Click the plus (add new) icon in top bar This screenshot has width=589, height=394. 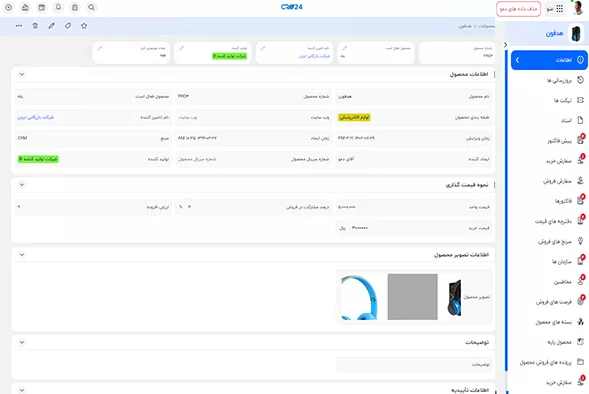click(9, 8)
